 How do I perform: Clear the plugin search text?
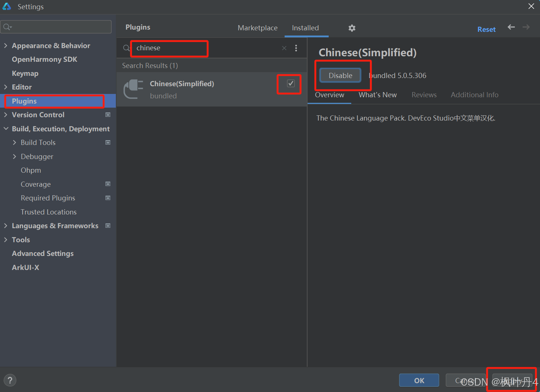click(284, 48)
